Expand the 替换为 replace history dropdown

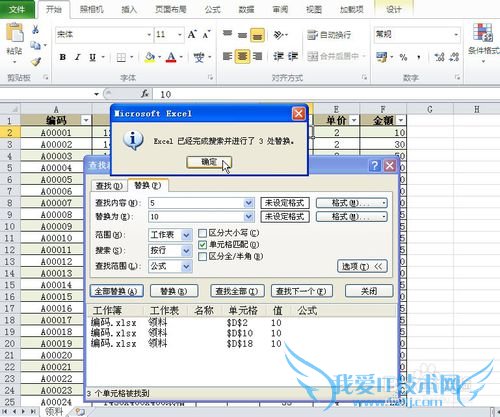click(248, 217)
